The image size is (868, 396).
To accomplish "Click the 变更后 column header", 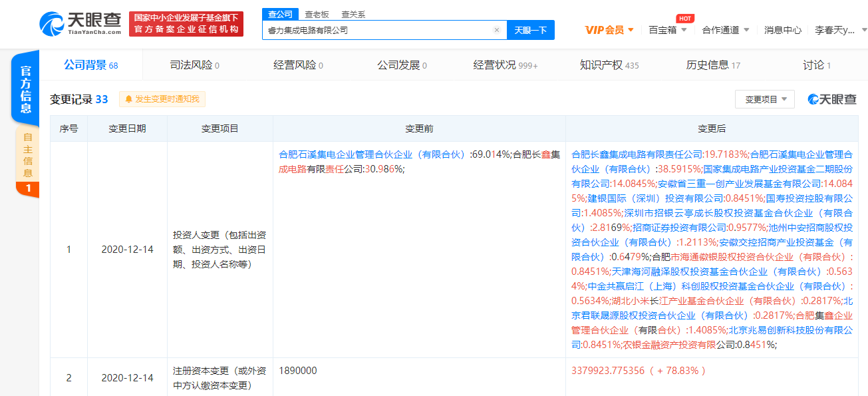I will tap(712, 128).
